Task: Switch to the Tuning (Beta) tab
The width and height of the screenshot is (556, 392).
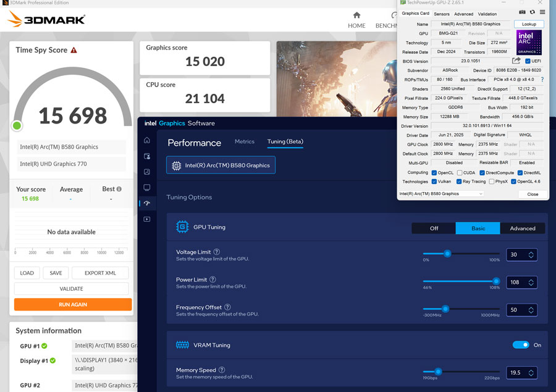Action: 285,141
